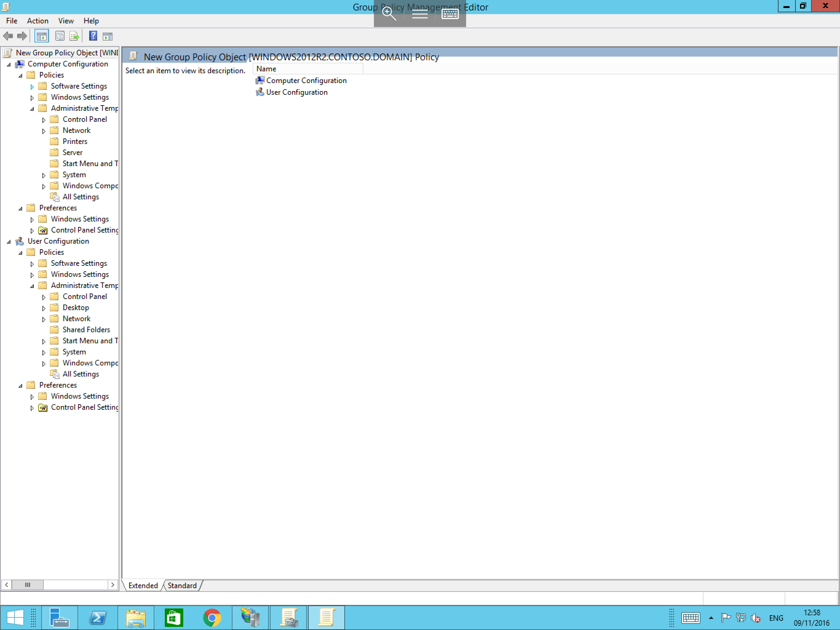Click the zoom magnifier overlay icon
Screen dimensions: 840x630
(389, 14)
